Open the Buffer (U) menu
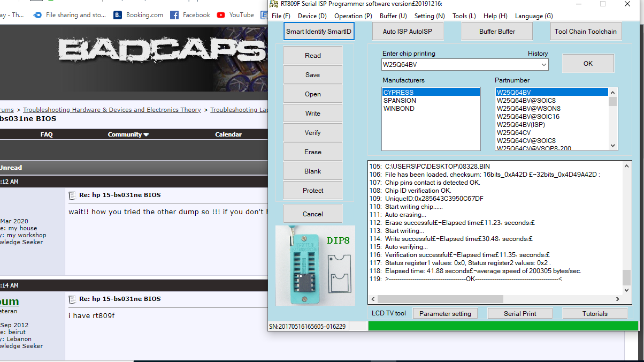 [x=393, y=16]
